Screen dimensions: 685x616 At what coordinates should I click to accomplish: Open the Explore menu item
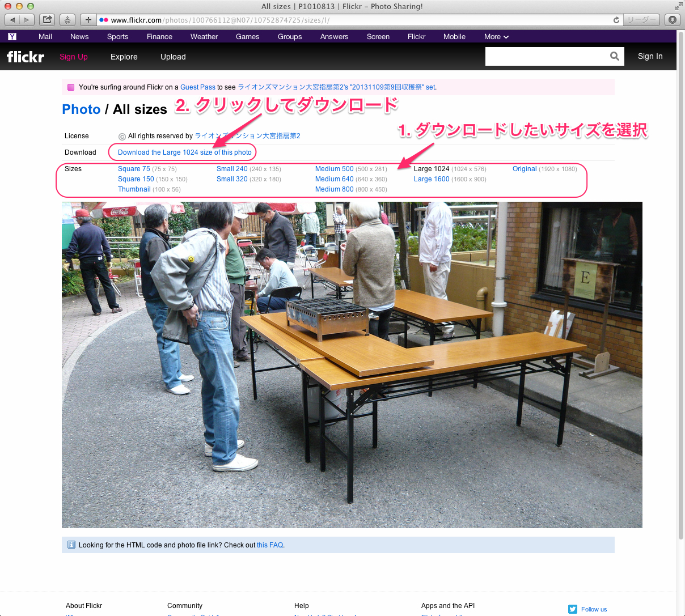pyautogui.click(x=124, y=57)
